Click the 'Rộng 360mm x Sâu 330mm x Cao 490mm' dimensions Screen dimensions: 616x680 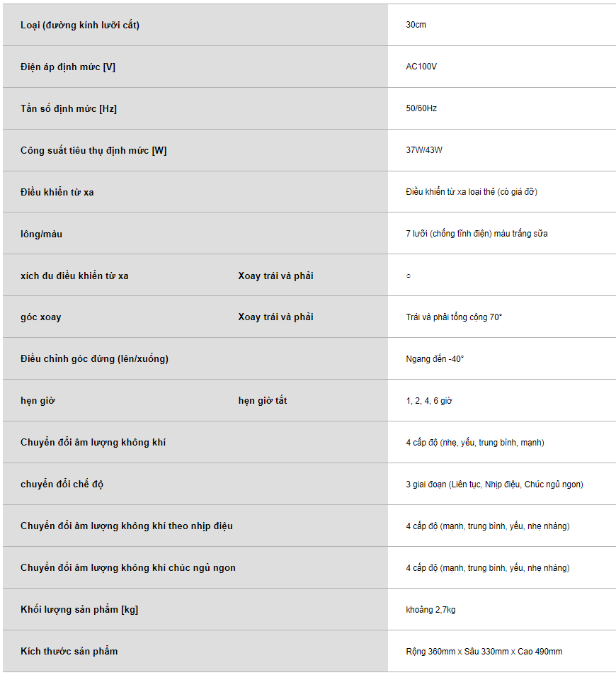coord(484,651)
